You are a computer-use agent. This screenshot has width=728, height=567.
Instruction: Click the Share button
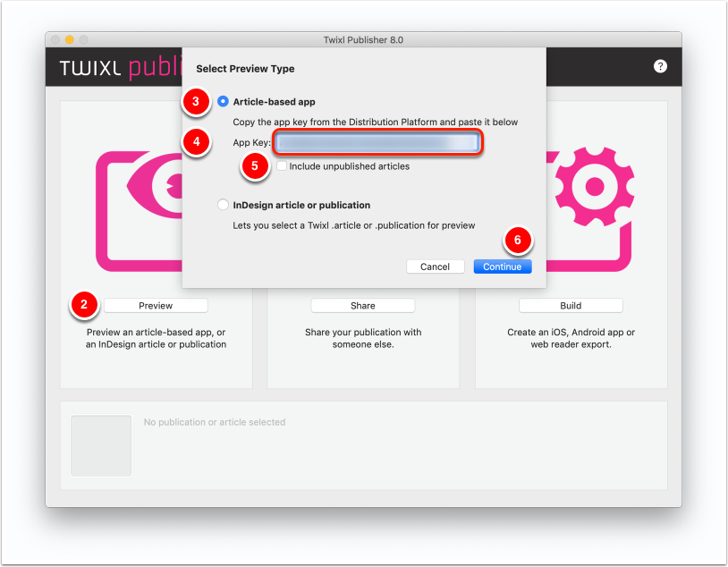click(362, 306)
